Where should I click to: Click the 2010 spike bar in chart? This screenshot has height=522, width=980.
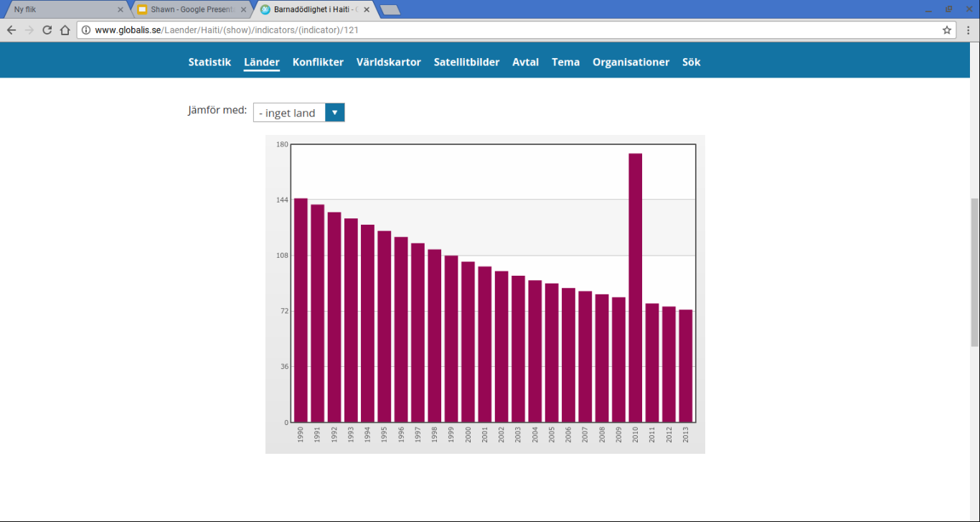coord(636,288)
